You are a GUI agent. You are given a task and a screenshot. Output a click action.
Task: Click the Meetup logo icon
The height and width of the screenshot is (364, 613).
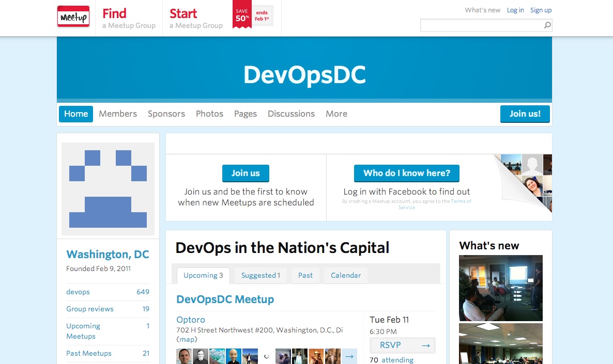coord(73,17)
